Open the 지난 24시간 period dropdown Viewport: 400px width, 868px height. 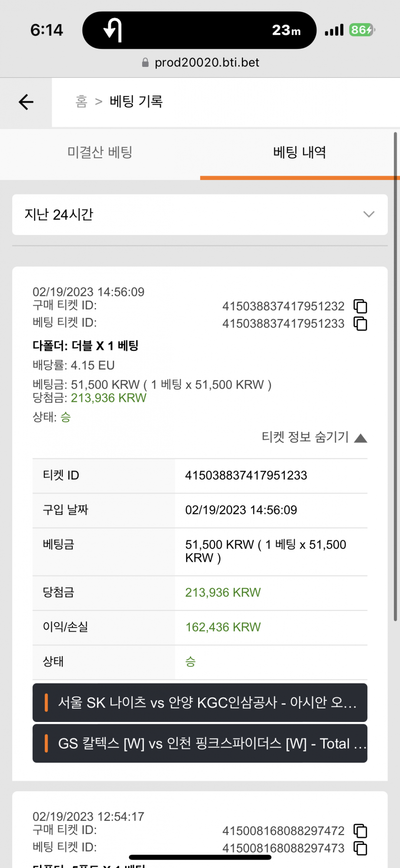[200, 214]
